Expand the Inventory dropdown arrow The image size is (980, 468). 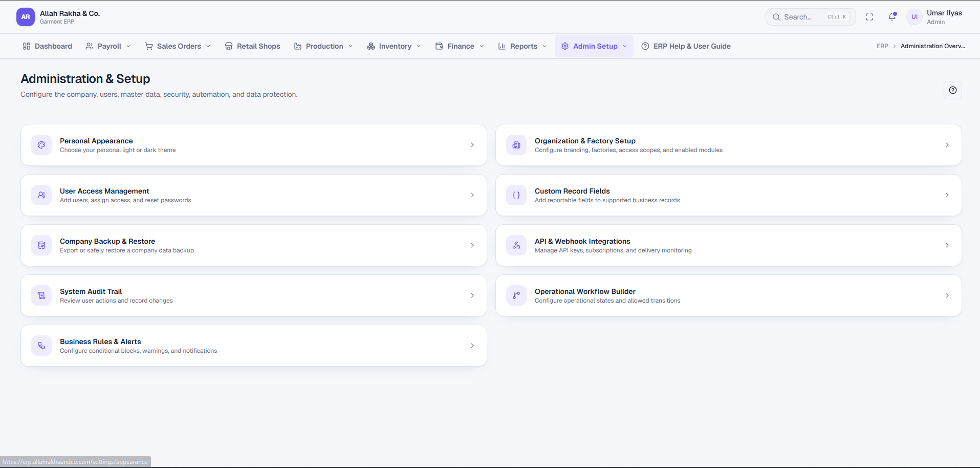[x=419, y=46]
